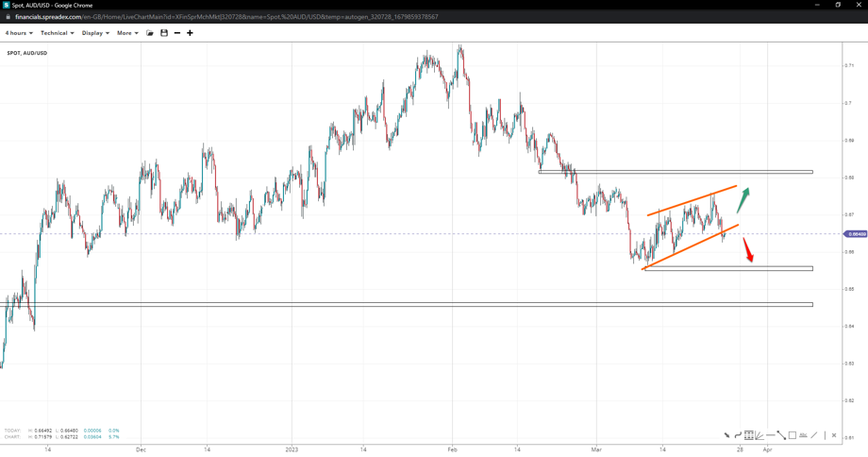The image size is (868, 457).
Task: Choose the fan lines drawing tool
Action: 759,435
